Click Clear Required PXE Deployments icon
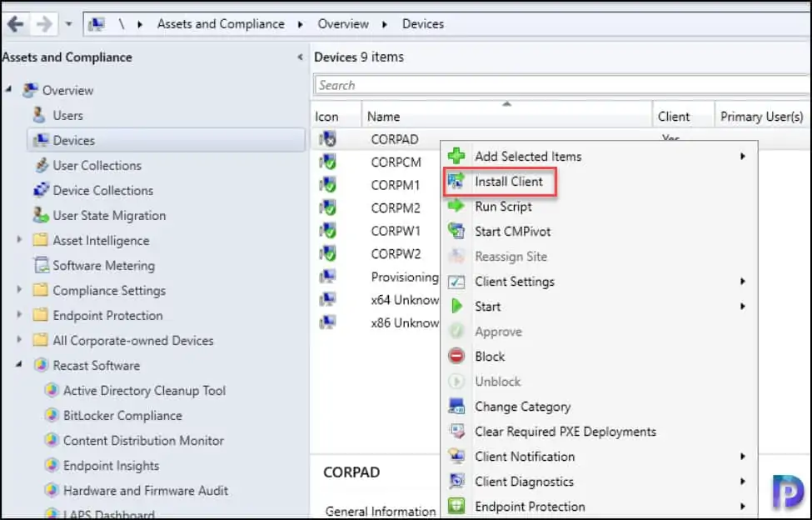Viewport: 812px width, 520px height. point(456,432)
